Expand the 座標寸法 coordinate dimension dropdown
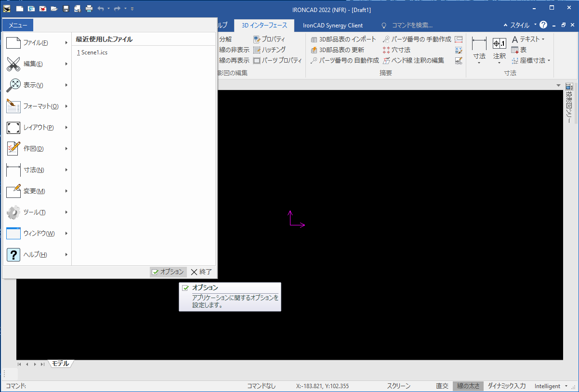579x392 pixels. 549,61
